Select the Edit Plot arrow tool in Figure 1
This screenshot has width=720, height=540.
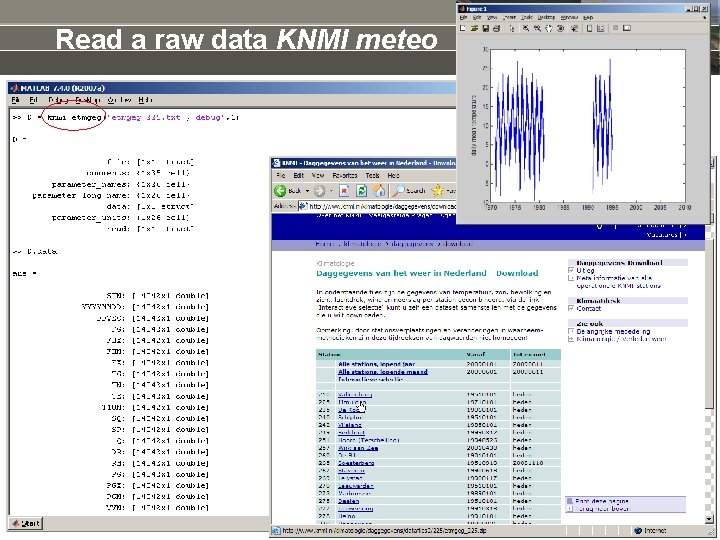pos(512,28)
